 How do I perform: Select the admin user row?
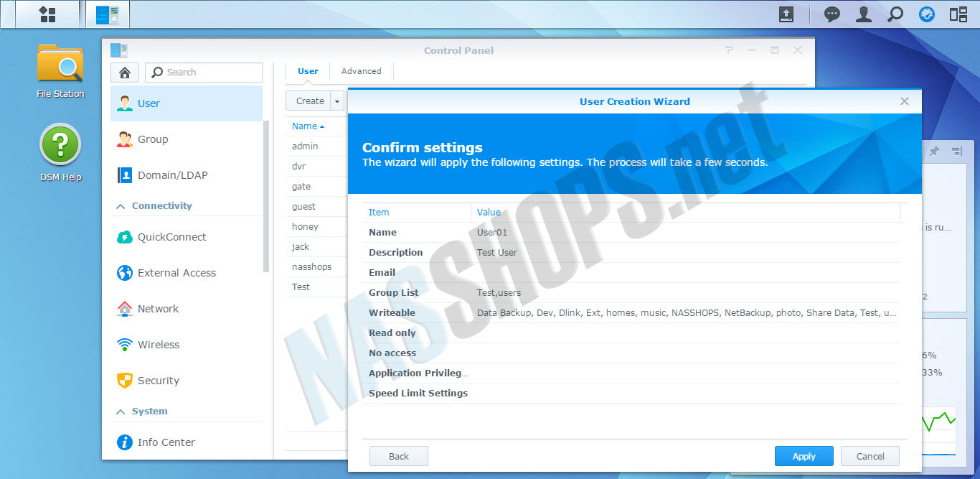click(x=315, y=146)
